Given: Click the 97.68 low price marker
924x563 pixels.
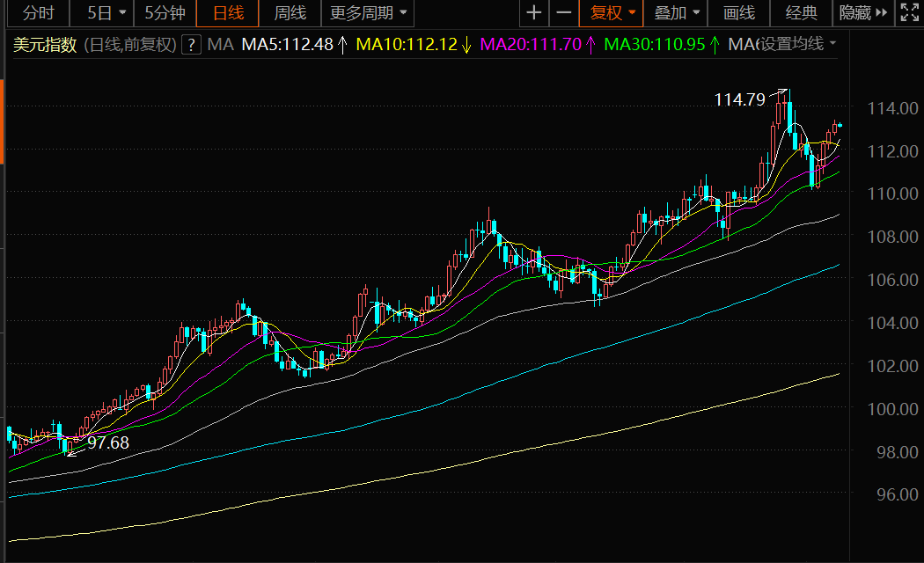Looking at the screenshot, I should click(108, 442).
